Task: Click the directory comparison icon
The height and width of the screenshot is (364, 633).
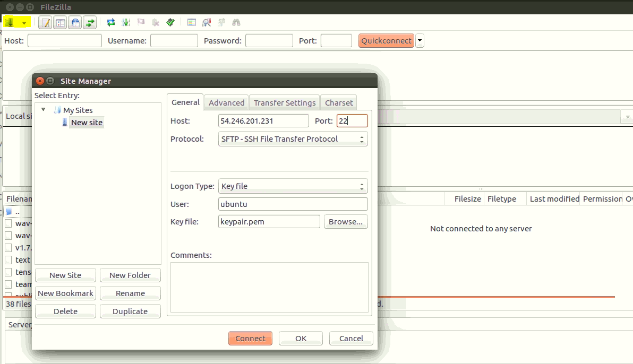Action: [x=207, y=22]
